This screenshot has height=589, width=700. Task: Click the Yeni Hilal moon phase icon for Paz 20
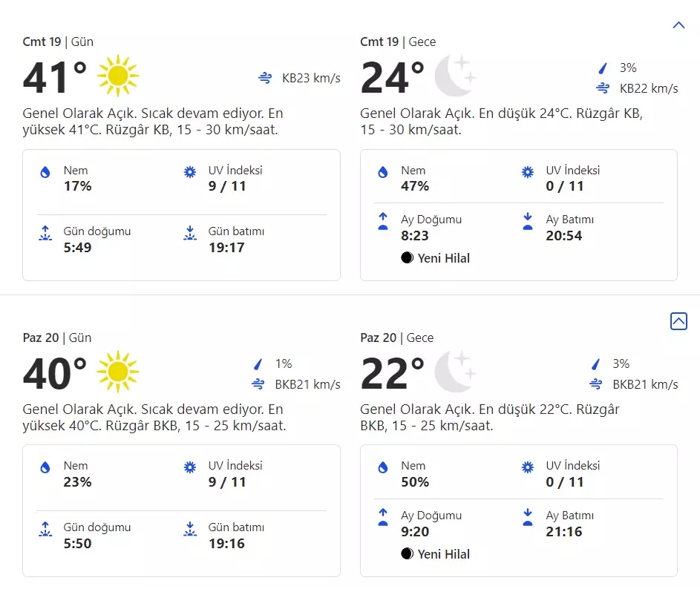coord(407,553)
